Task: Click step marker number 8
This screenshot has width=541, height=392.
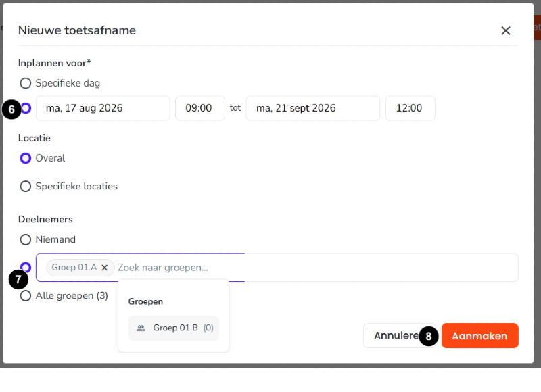Action: [429, 336]
